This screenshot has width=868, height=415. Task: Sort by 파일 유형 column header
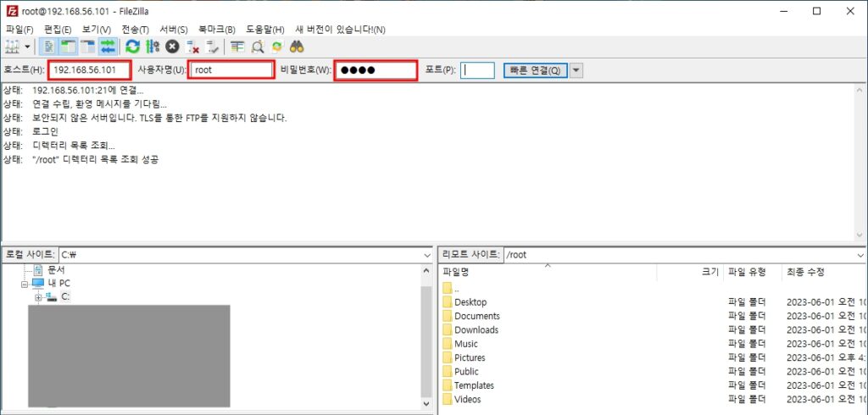coord(752,272)
